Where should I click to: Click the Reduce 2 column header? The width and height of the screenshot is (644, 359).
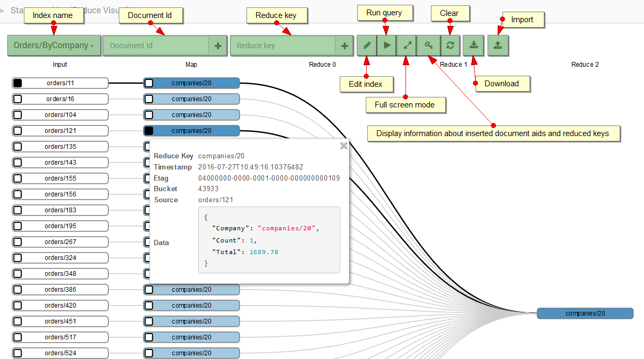(x=585, y=65)
